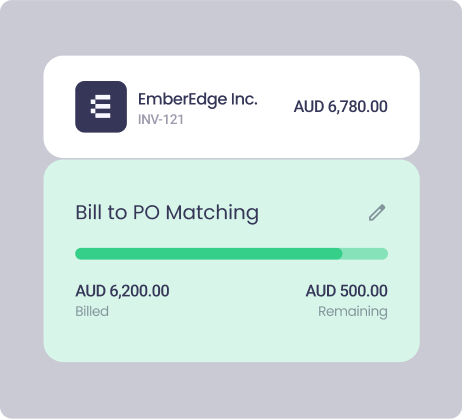Click the point where the progress fill ends
Image resolution: width=462 pixels, height=419 pixels.
pos(342,254)
